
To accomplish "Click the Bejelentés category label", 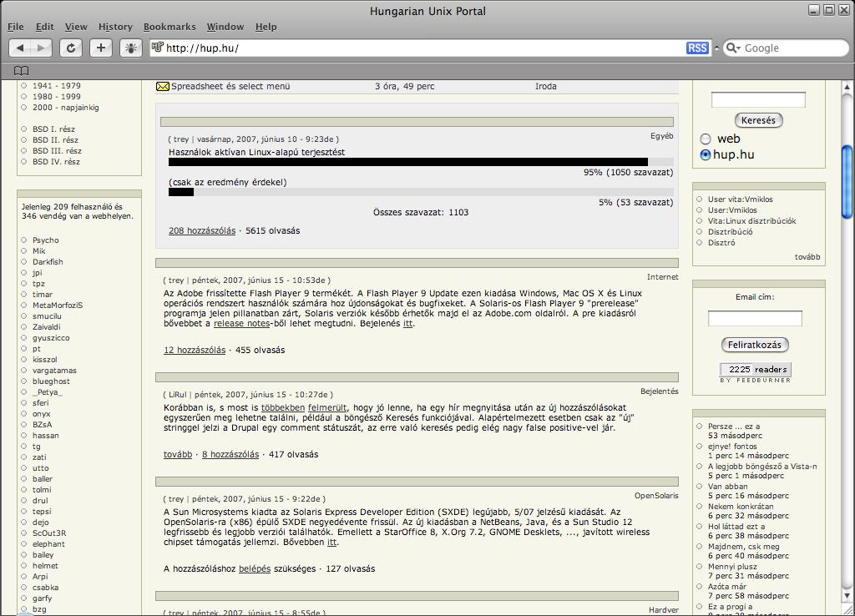I will (x=660, y=391).
